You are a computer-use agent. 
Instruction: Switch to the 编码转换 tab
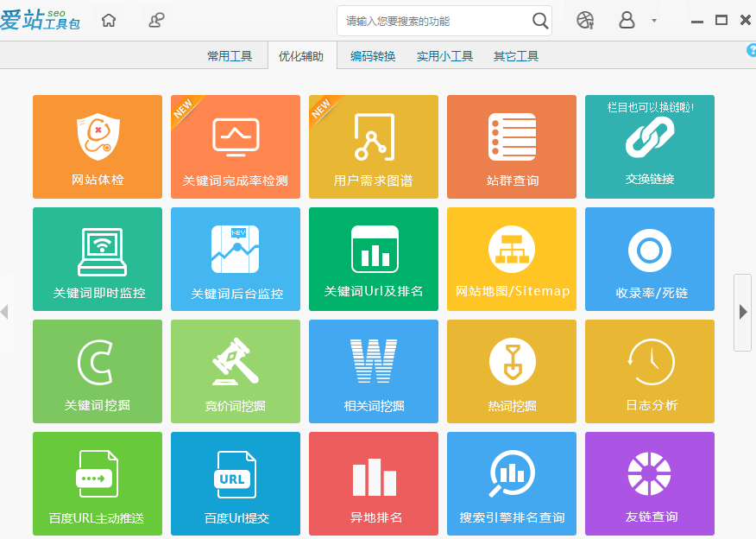coord(373,56)
